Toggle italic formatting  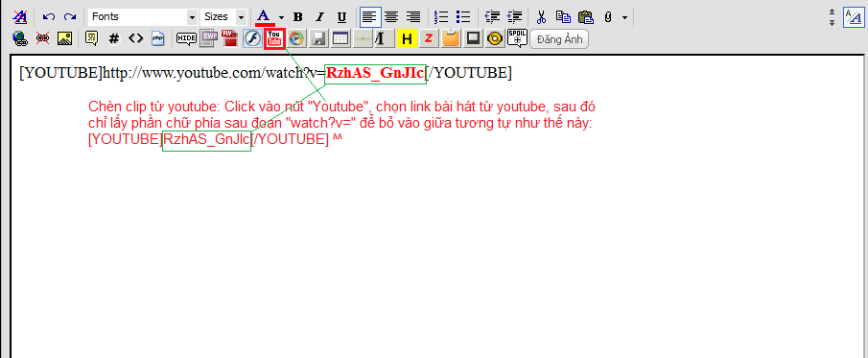(319, 17)
